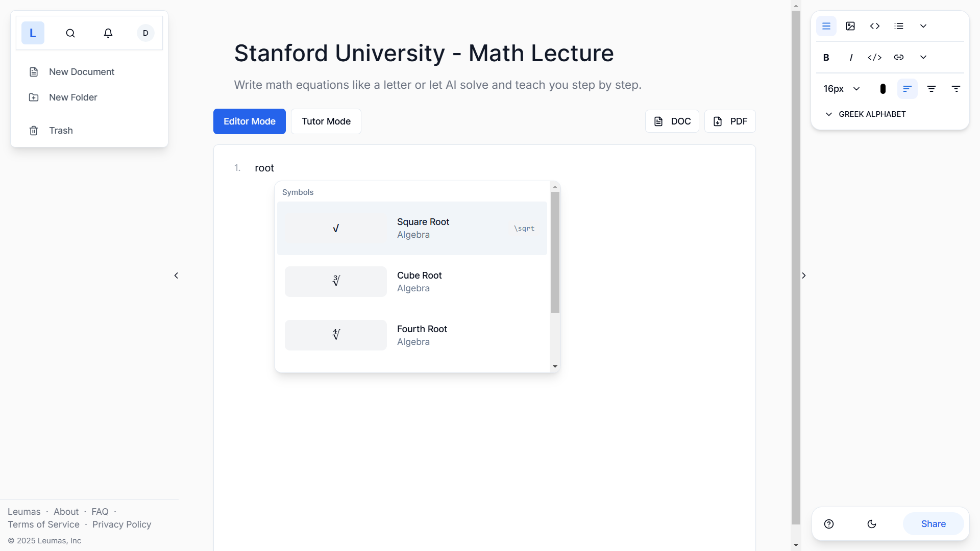Click symbols list scrollbar up arrow
Viewport: 980px width, 551px height.
click(555, 187)
